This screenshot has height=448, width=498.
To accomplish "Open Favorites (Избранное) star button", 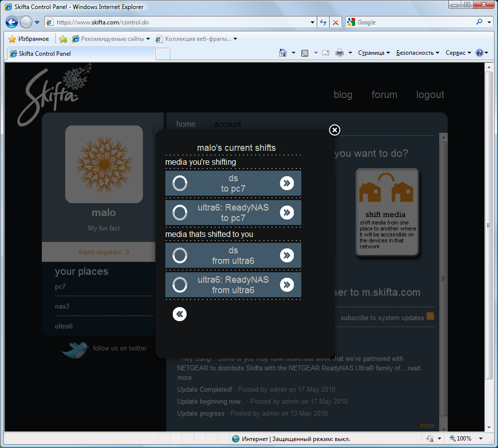I will tap(29, 39).
